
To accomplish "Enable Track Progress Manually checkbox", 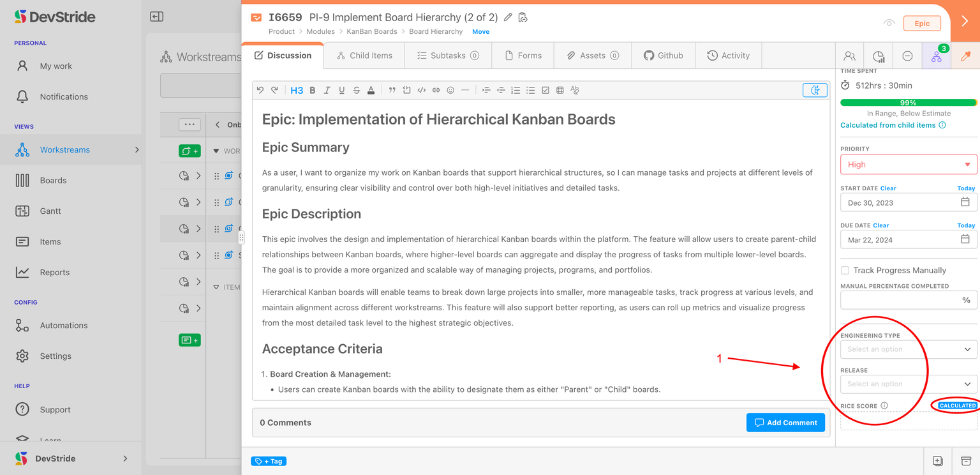I will 845,270.
